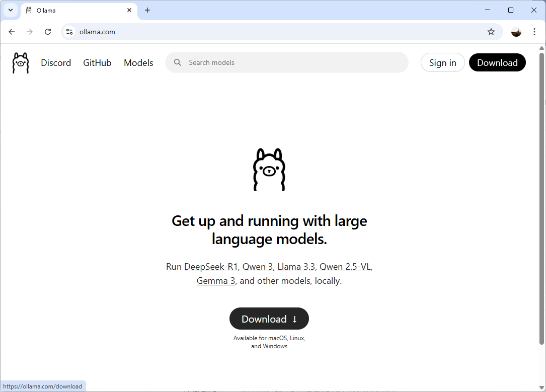Image resolution: width=546 pixels, height=392 pixels.
Task: Open the Gemma 3 model link
Action: [216, 281]
